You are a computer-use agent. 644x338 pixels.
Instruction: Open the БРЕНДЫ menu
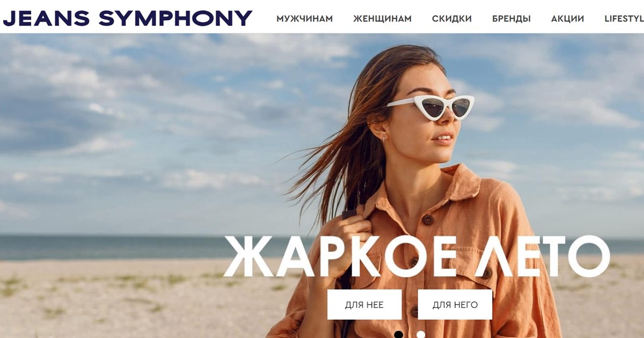(511, 19)
